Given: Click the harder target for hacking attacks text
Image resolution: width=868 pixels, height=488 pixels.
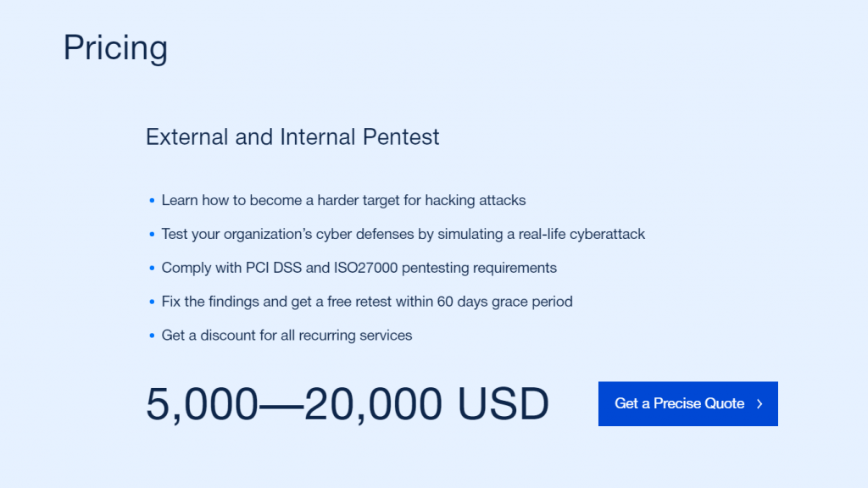Looking at the screenshot, I should [x=343, y=200].
